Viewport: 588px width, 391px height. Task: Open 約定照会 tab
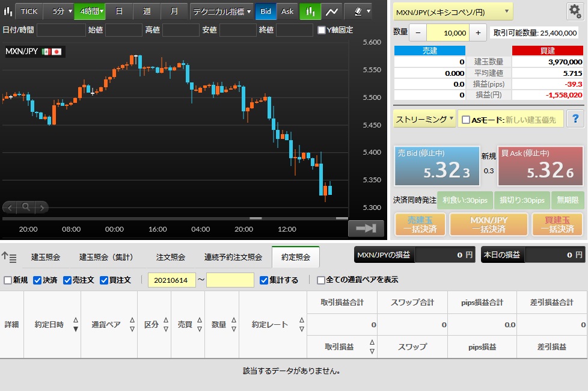[296, 257]
